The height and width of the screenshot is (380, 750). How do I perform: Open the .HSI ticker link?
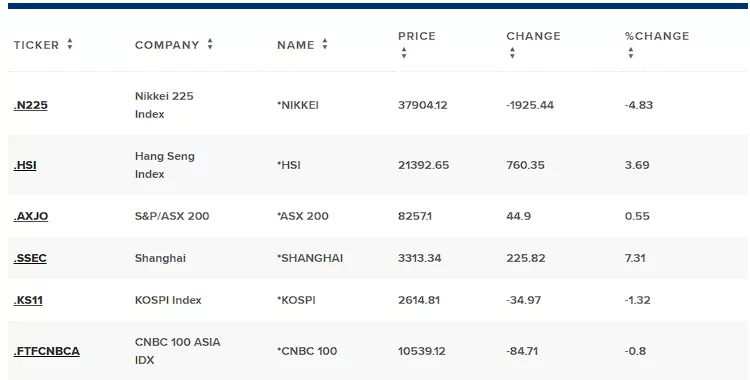click(x=25, y=165)
